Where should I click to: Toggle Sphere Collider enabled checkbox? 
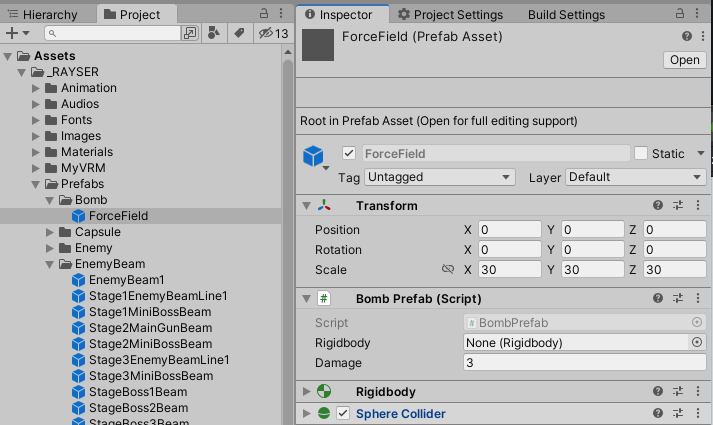tap(343, 413)
